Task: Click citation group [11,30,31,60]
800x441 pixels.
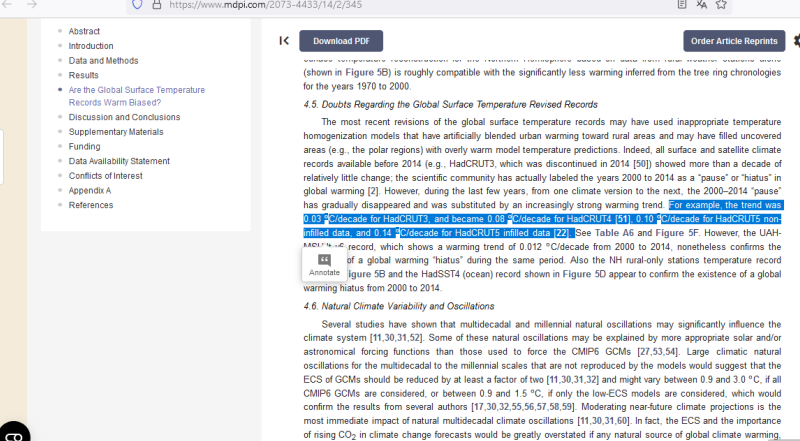Action: click(604, 421)
